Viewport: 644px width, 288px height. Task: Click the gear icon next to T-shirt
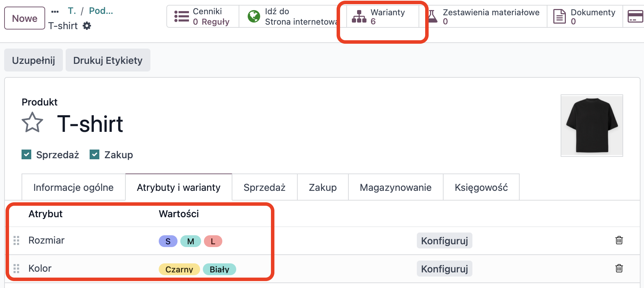coord(87,26)
